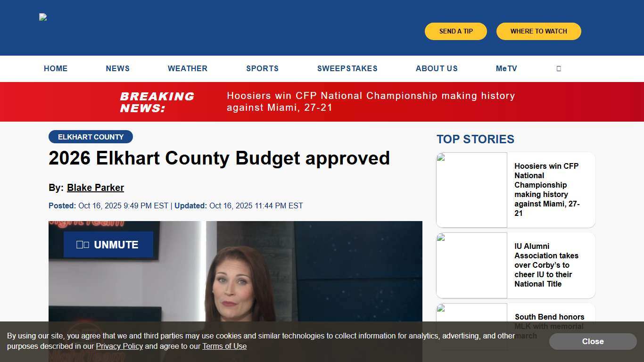
Task: Open the ABOUT US page
Action: 437,68
